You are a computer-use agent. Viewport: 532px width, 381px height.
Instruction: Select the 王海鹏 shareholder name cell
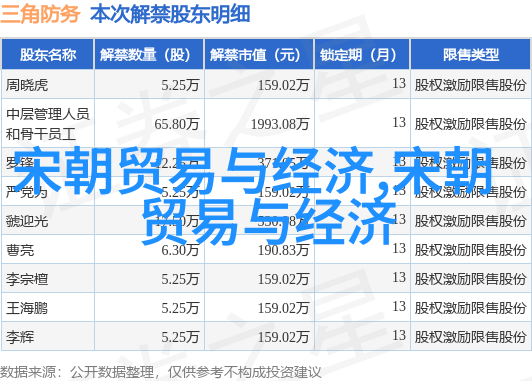coord(48,308)
